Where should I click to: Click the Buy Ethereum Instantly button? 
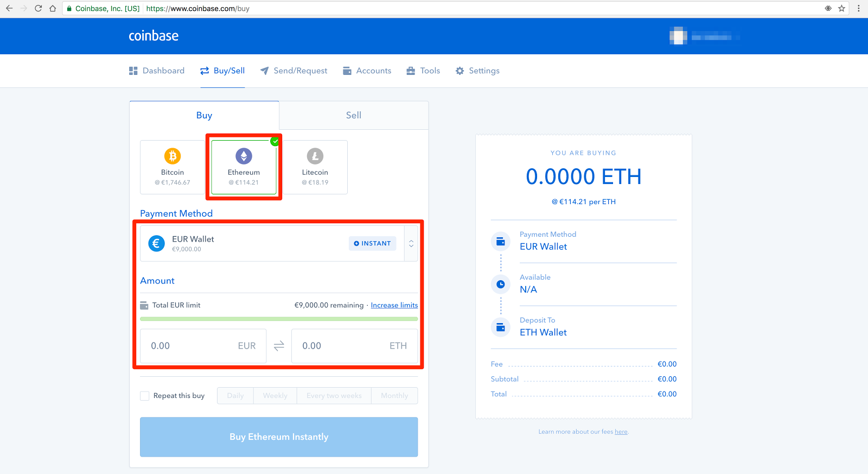pyautogui.click(x=279, y=437)
